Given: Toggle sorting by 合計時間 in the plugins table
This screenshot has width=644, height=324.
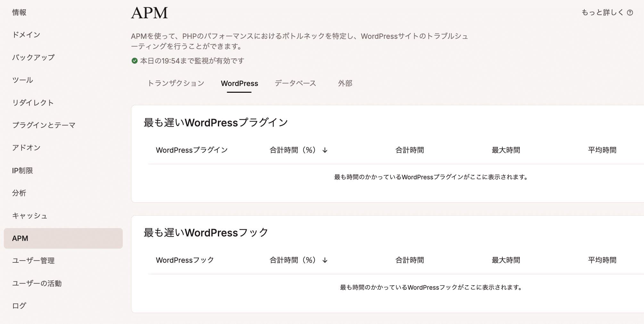Looking at the screenshot, I should 409,150.
